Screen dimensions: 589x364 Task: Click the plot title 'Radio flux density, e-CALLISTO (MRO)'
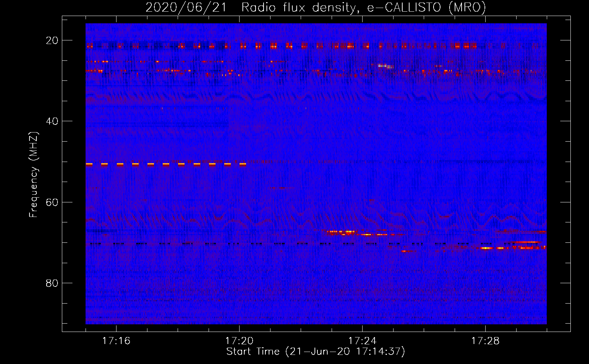[x=364, y=7]
